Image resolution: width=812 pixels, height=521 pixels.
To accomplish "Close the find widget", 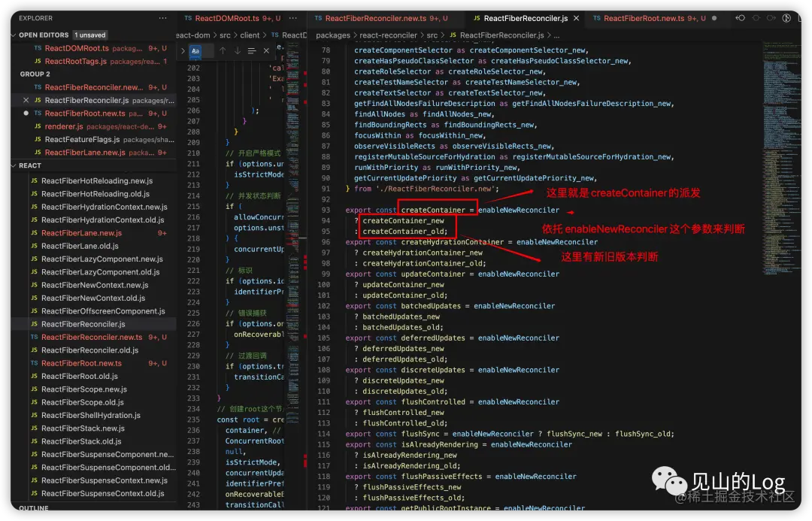I will [x=266, y=51].
